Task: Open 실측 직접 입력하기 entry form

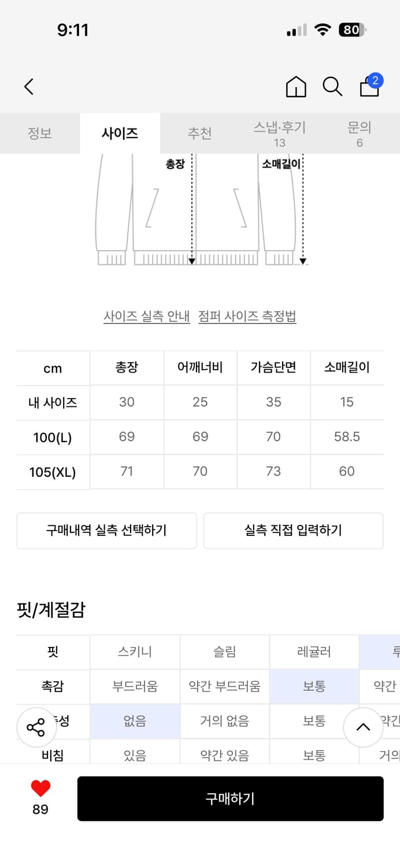Action: pos(294,531)
